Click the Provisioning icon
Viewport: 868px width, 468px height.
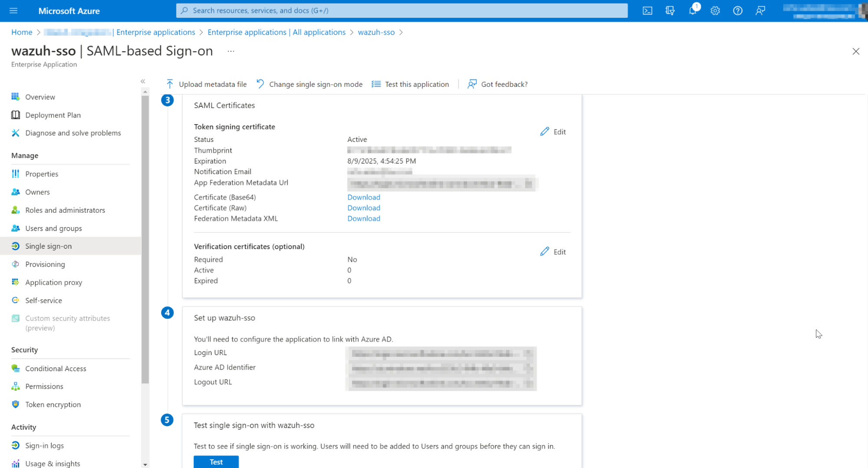pos(16,264)
